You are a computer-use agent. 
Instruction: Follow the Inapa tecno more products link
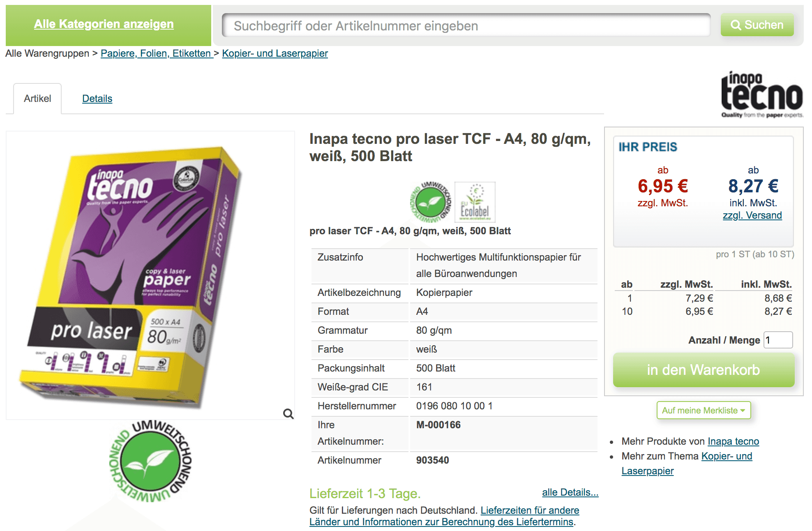(x=733, y=441)
